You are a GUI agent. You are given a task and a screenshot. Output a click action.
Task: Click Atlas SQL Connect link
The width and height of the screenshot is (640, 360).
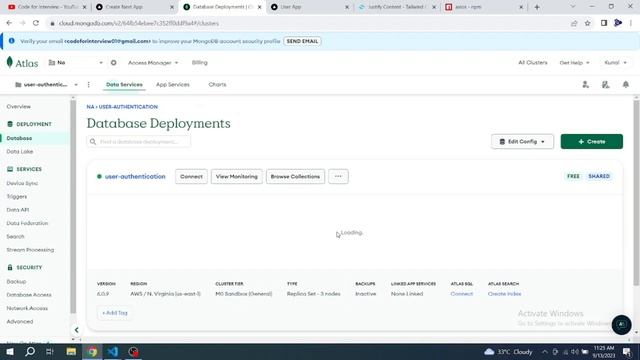click(x=462, y=294)
